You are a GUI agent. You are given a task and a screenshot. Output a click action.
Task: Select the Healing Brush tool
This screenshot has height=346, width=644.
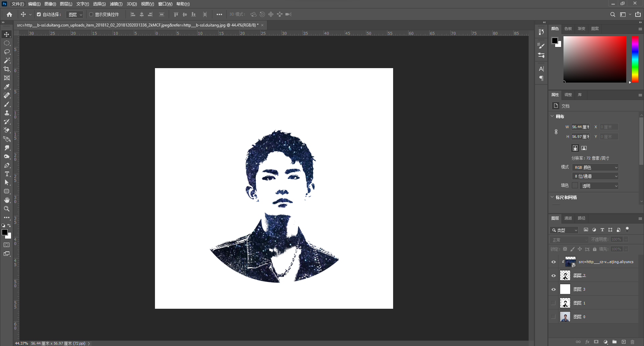(x=7, y=96)
